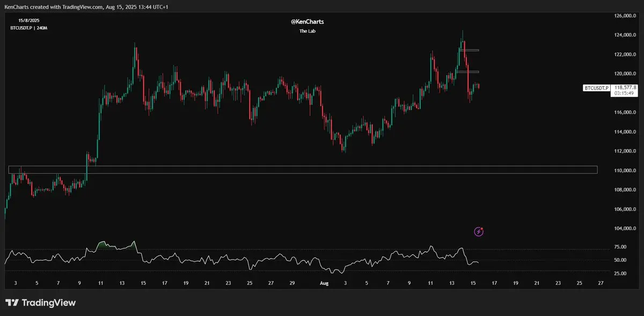Click the 03:15:49 candle countdown

(625, 93)
